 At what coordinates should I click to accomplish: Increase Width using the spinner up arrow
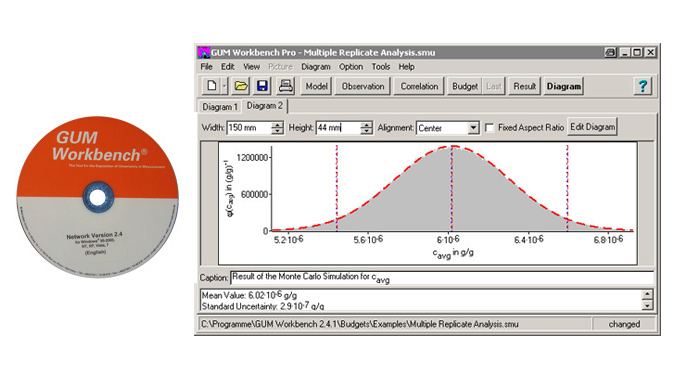[278, 125]
